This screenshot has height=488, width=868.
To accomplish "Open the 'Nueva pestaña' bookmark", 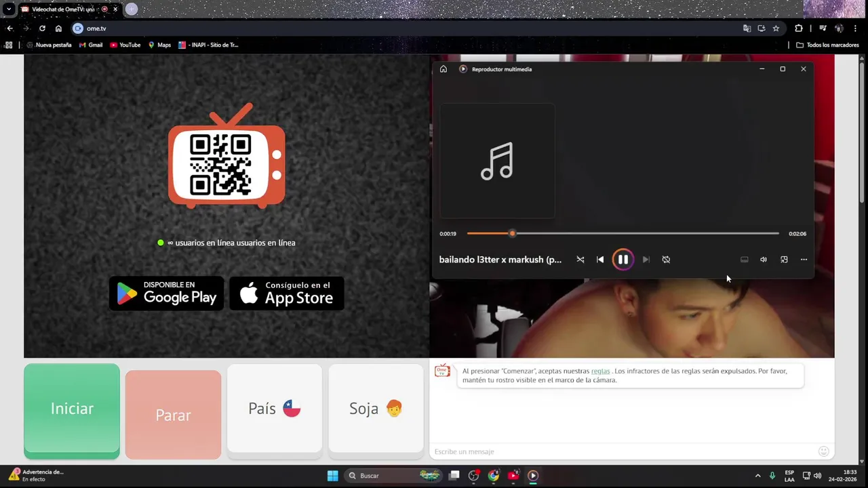I will 49,45.
